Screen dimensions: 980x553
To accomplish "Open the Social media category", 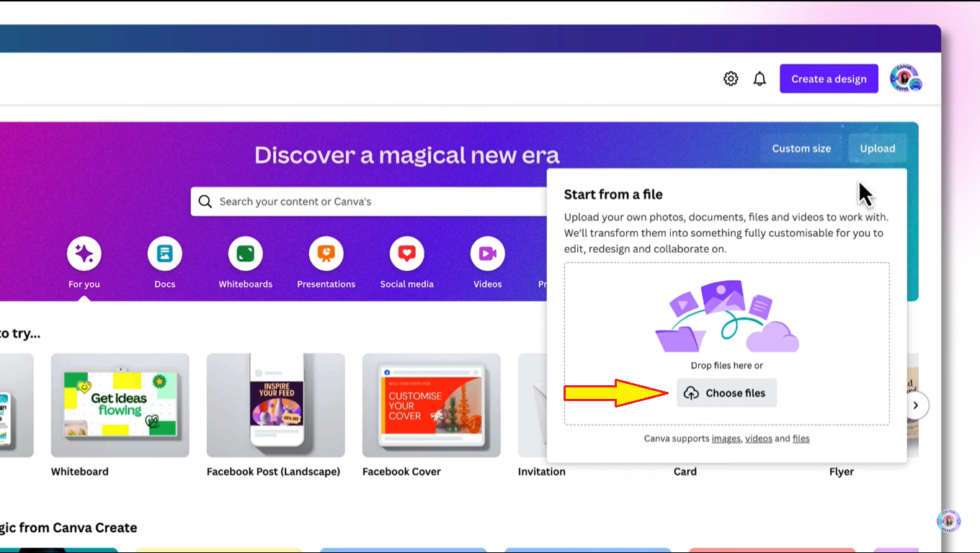I will 406,253.
